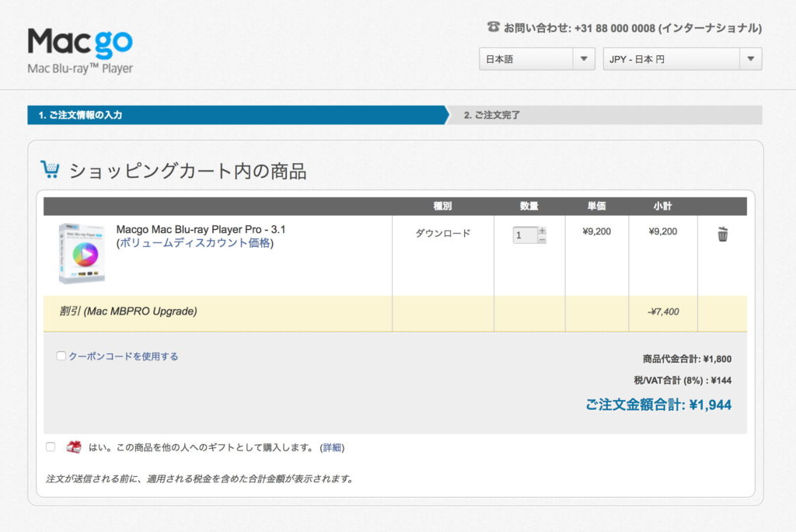796x532 pixels.
Task: Click the shopping cart icon
Action: tap(50, 169)
